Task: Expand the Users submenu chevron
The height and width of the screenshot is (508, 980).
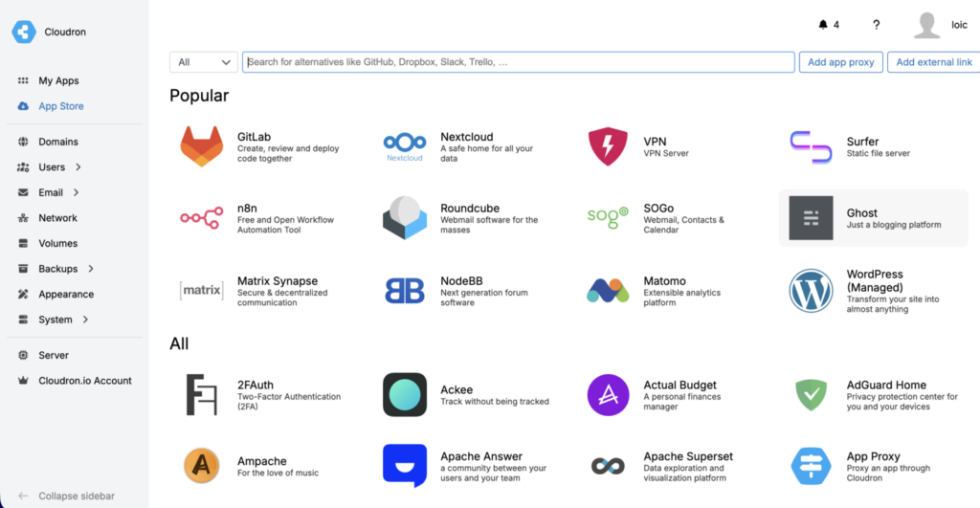Action: (78, 166)
